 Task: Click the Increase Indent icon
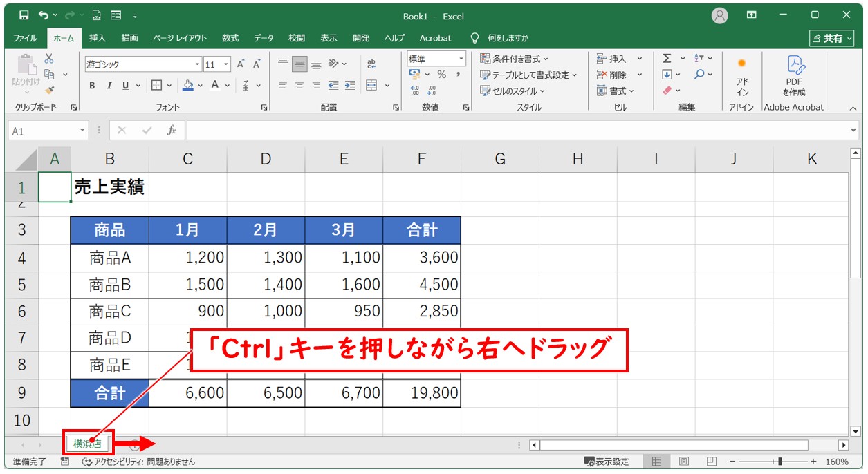pos(350,86)
